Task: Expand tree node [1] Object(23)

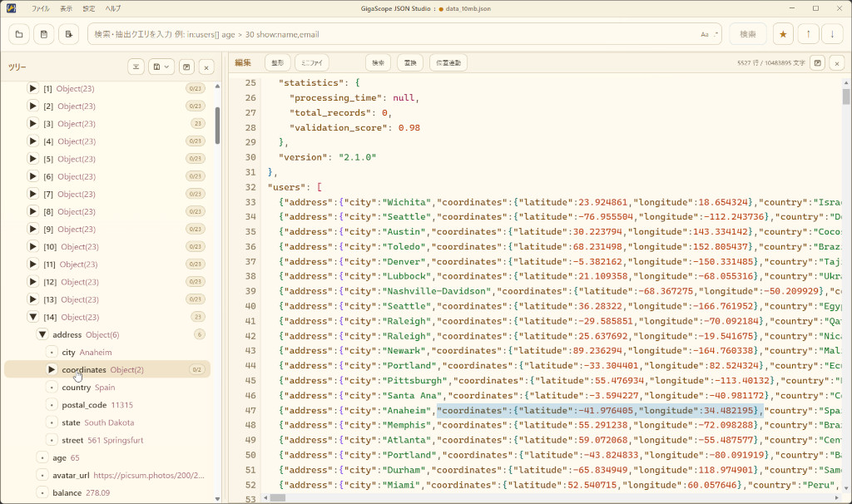Action: tap(33, 88)
